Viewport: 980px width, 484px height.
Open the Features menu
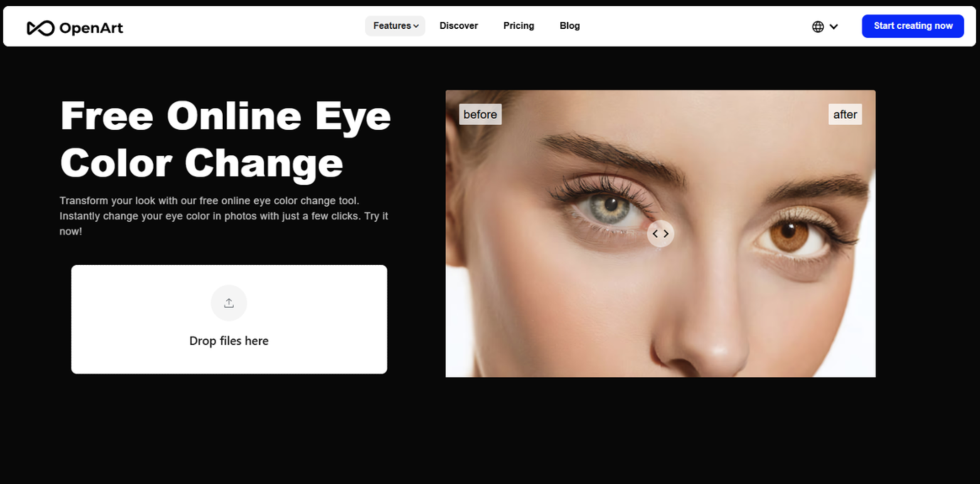(392, 26)
